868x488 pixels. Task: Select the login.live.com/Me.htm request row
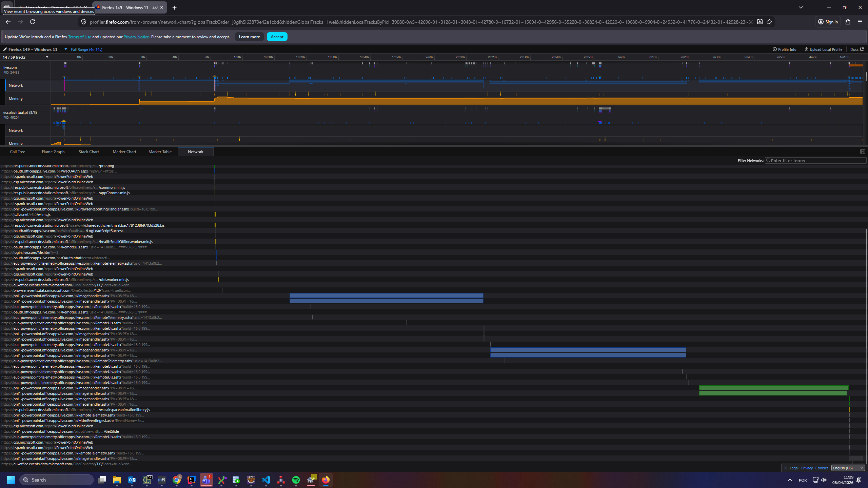pos(433,252)
